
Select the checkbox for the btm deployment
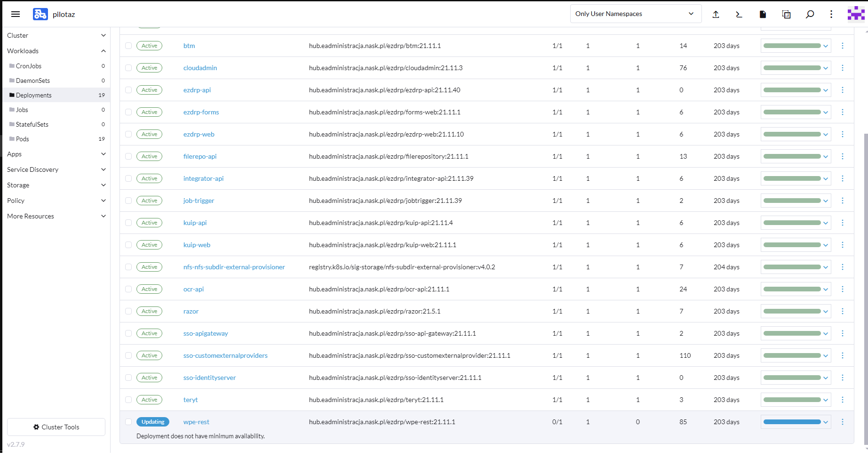point(128,46)
